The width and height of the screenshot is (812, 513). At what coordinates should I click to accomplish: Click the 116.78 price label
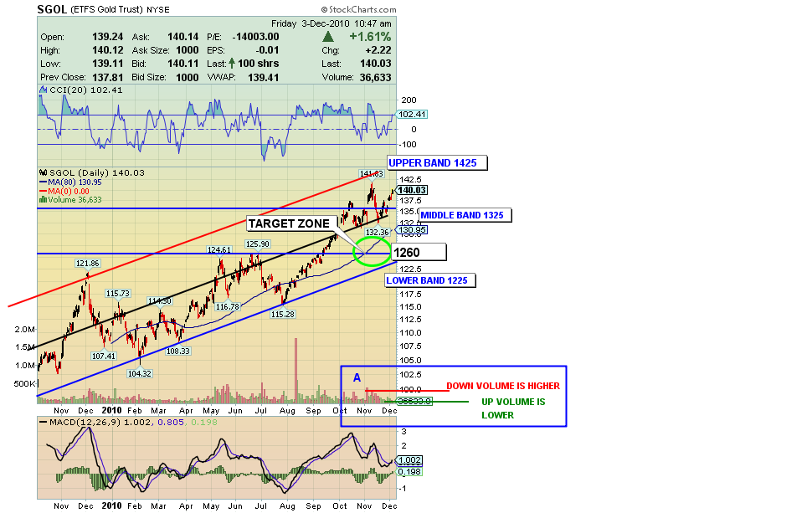pos(228,306)
